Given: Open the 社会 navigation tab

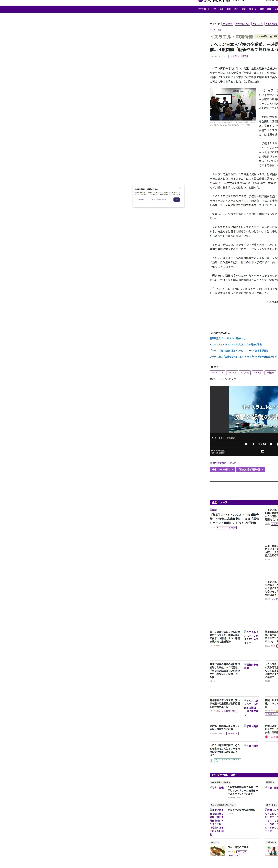Looking at the screenshot, I should click(x=229, y=9).
